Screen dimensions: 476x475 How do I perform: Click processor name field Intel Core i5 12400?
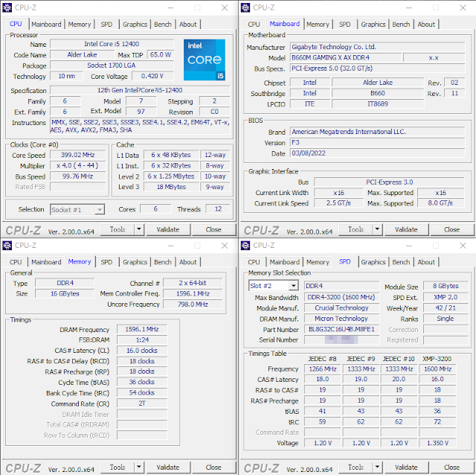click(112, 44)
